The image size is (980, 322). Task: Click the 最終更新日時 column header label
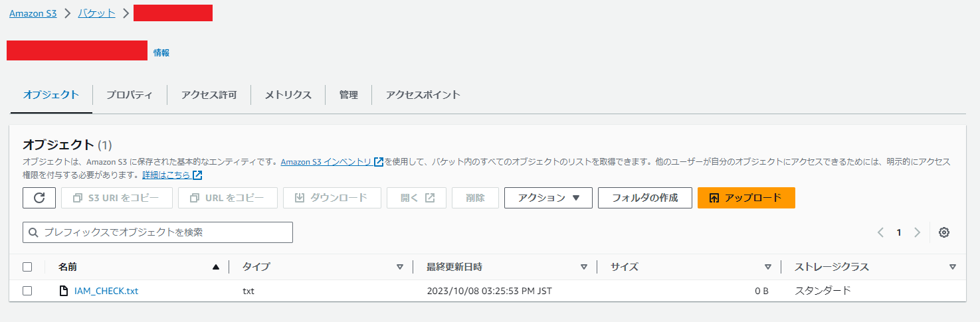pyautogui.click(x=454, y=267)
